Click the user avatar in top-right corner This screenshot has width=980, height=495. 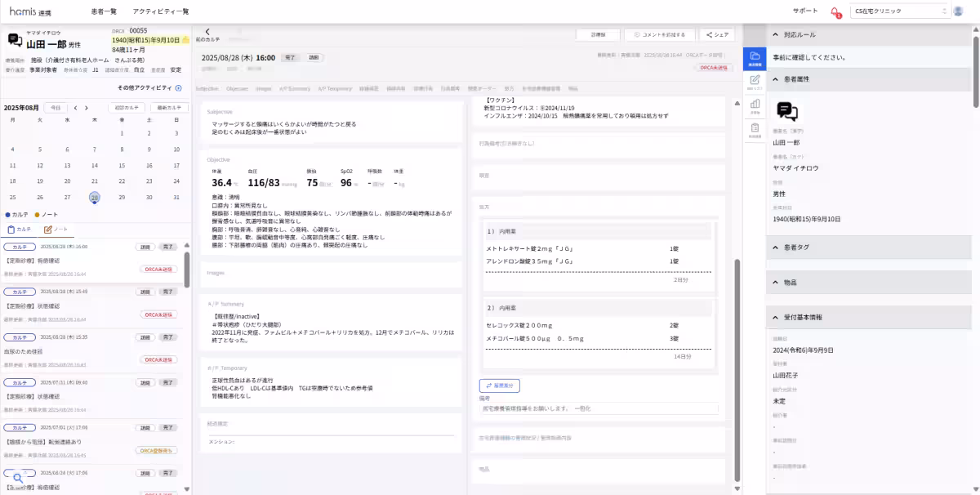[969, 11]
